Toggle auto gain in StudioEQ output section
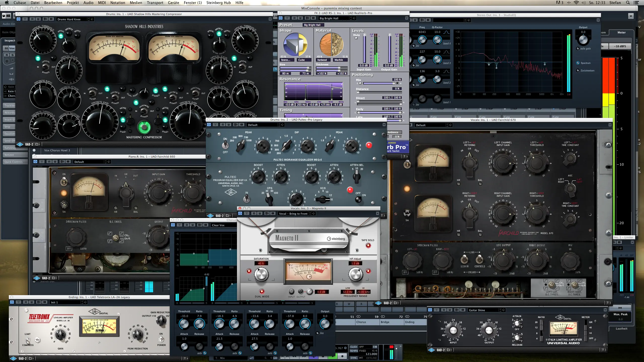 [578, 49]
